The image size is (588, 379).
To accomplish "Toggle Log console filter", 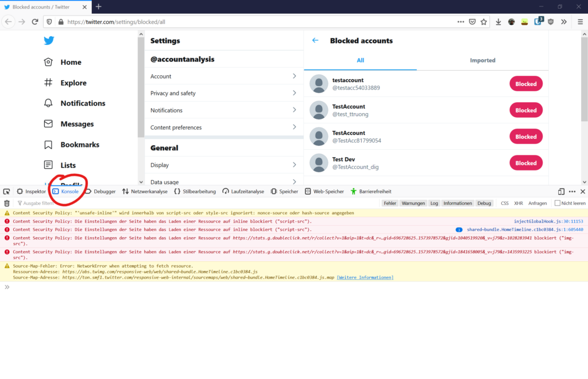I will (434, 203).
